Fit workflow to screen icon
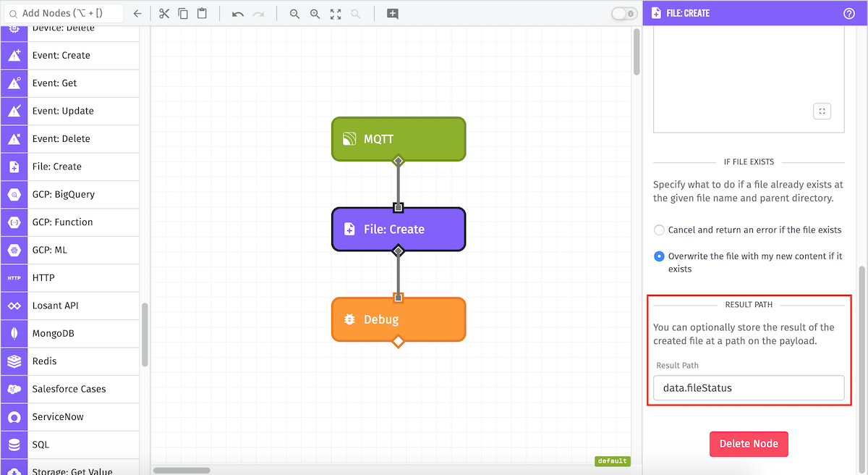 click(x=335, y=14)
